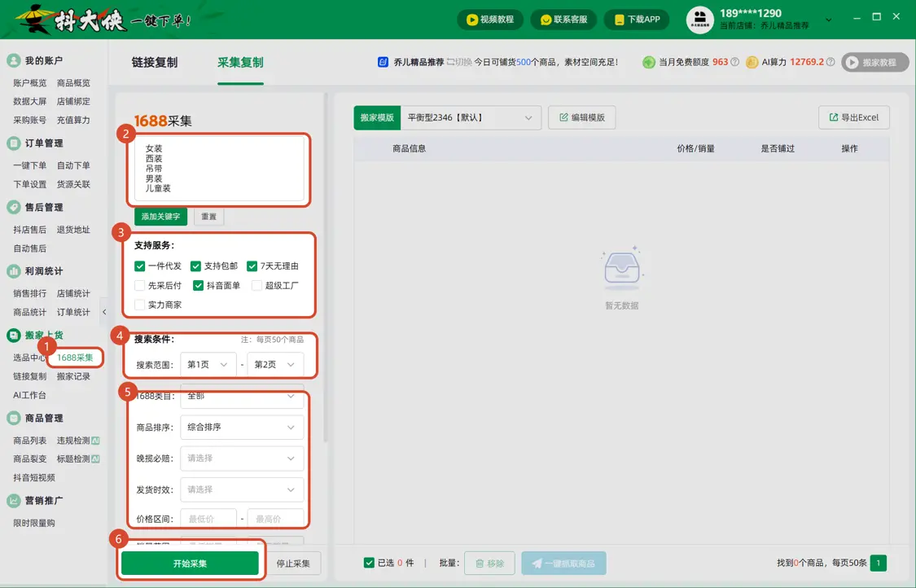This screenshot has height=588, width=916.
Task: Click the 最高价 price input field
Action: [276, 519]
